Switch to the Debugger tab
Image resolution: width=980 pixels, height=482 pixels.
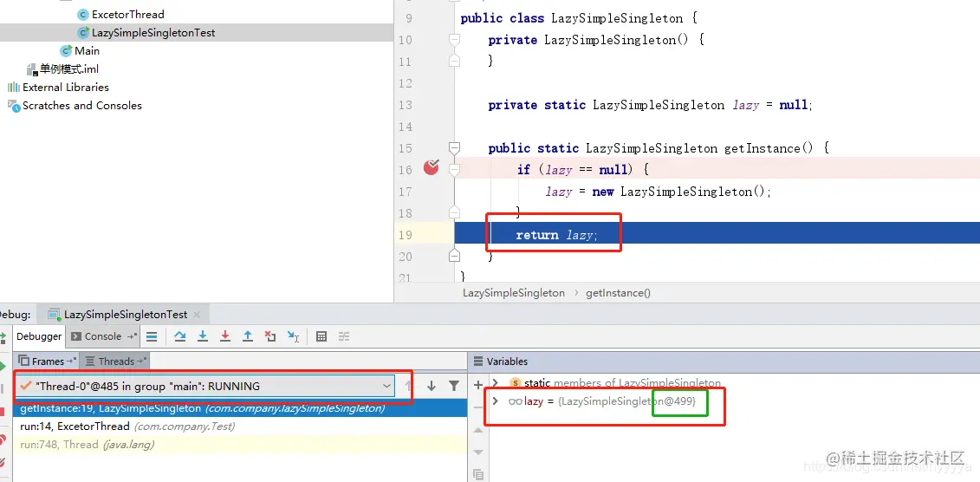coord(39,336)
